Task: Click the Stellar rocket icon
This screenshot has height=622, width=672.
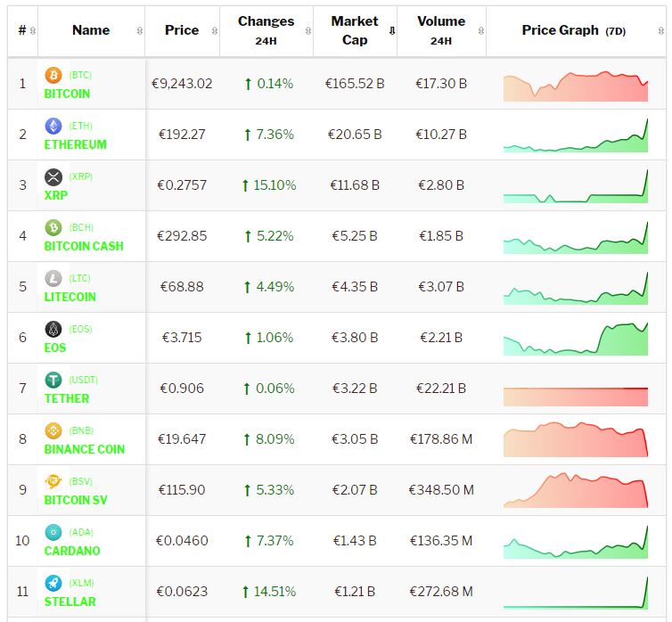Action: (53, 583)
